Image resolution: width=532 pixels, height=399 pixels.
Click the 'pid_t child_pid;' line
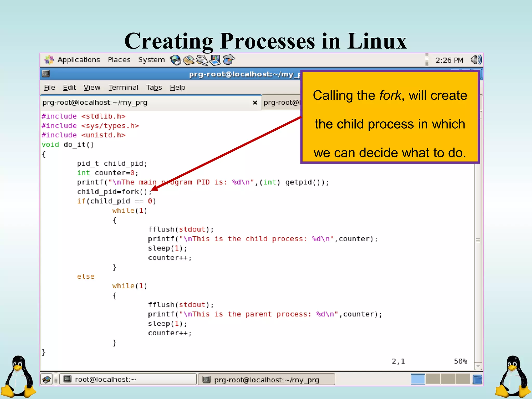[112, 163]
